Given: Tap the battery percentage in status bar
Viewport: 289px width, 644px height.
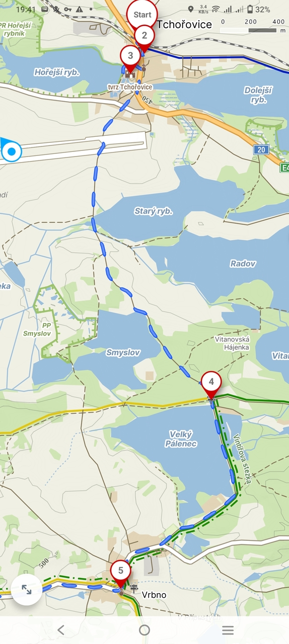Looking at the screenshot, I should (263, 10).
